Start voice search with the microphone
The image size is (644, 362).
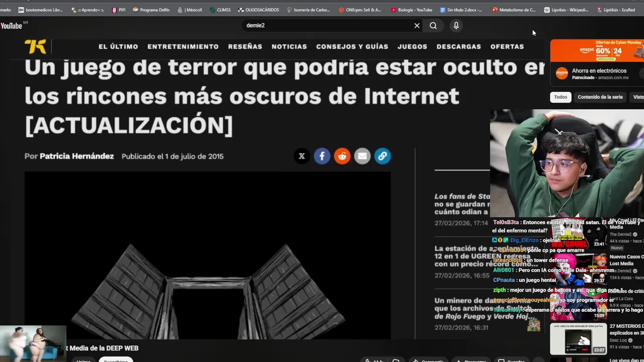[456, 26]
